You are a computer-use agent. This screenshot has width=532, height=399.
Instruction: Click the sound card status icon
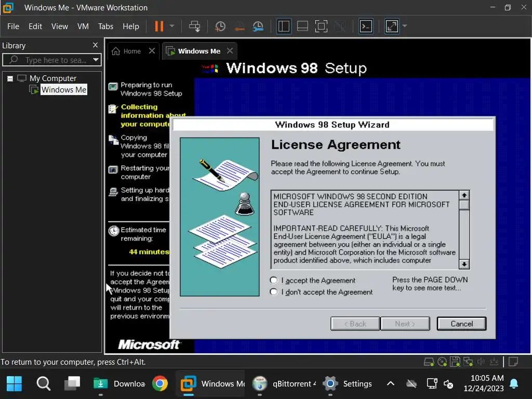pyautogui.click(x=481, y=362)
